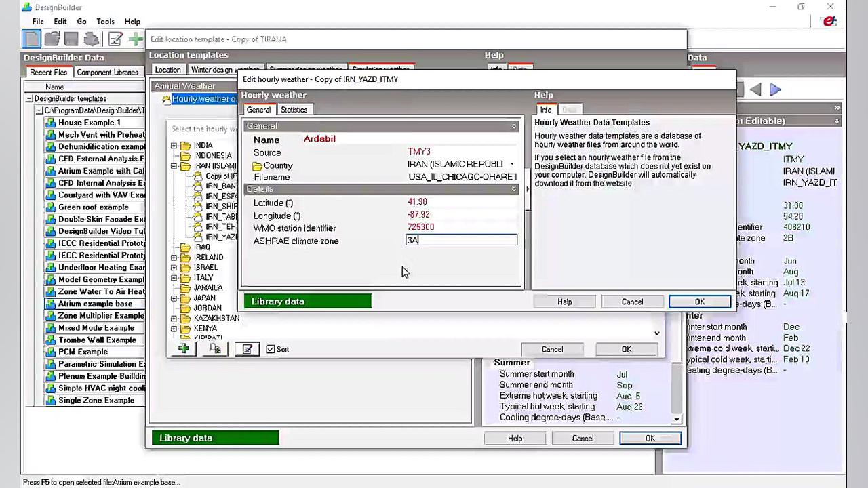This screenshot has width=868, height=488.
Task: Collapse the General section header chevron
Action: coord(514,127)
